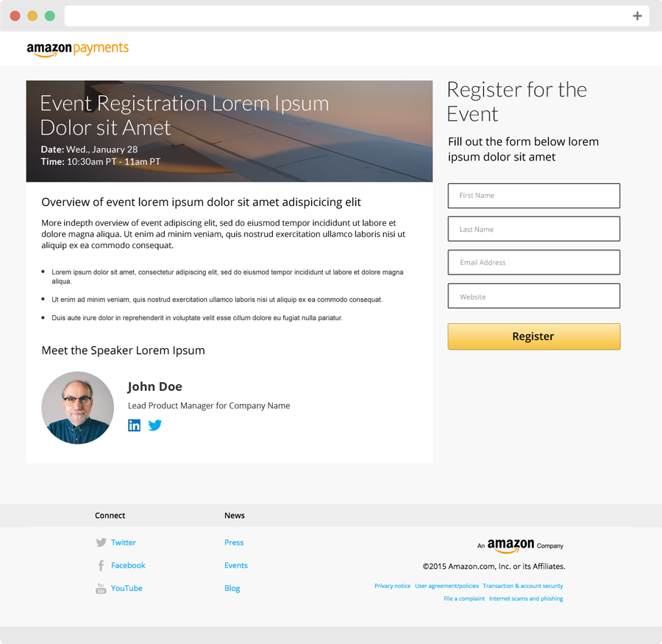Visit the Blog link
The image size is (662, 644).
pos(232,588)
